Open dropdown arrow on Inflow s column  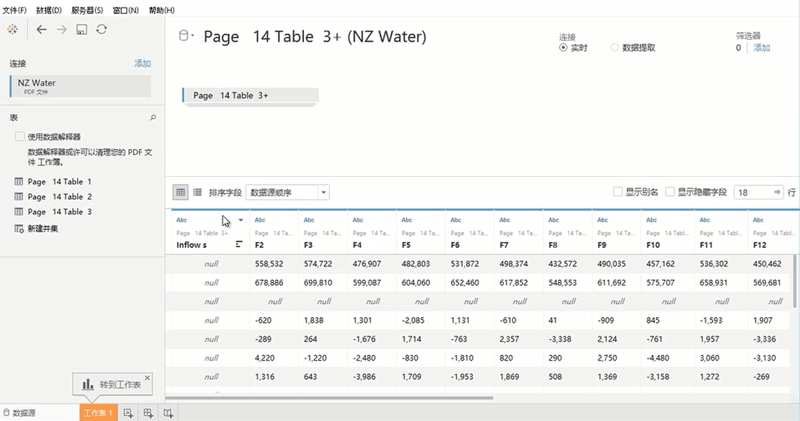(240, 220)
